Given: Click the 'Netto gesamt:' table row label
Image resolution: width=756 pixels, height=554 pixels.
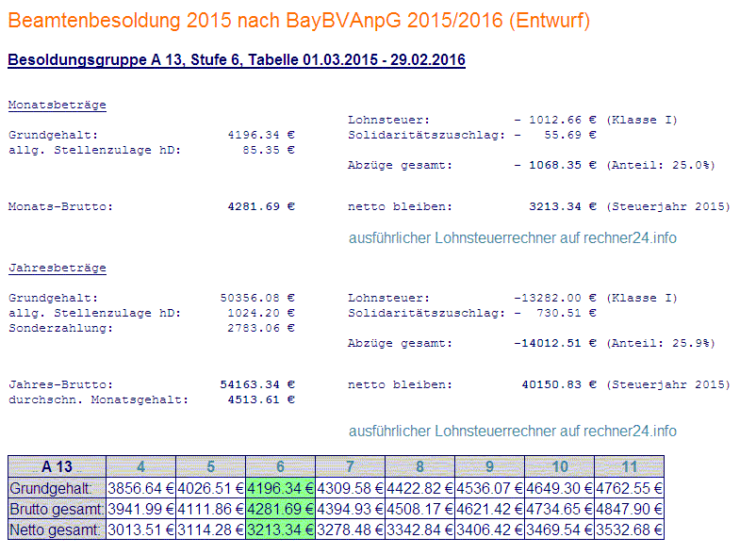Looking at the screenshot, I should coord(57,530).
